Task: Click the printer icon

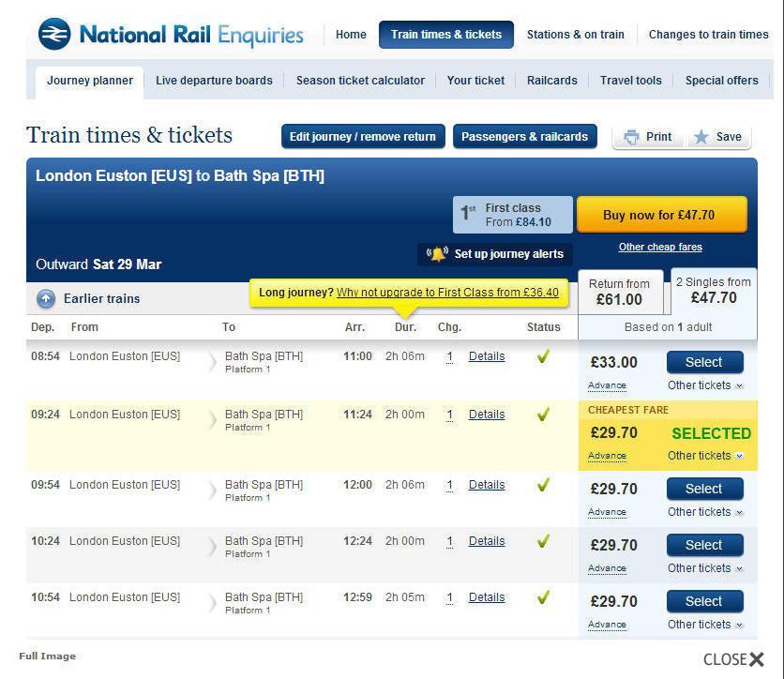Action: click(x=632, y=137)
